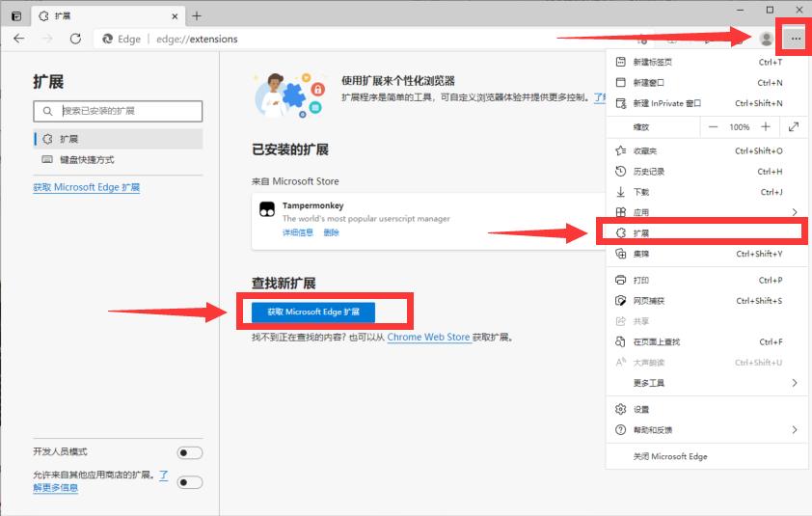The image size is (812, 516).
Task: Click the new window menu icon
Action: coord(620,82)
